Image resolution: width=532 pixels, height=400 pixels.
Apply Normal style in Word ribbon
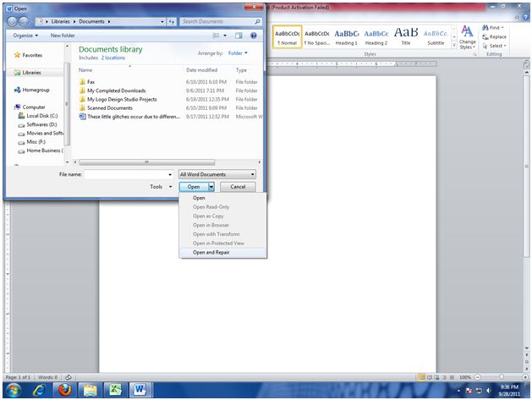tap(287, 36)
